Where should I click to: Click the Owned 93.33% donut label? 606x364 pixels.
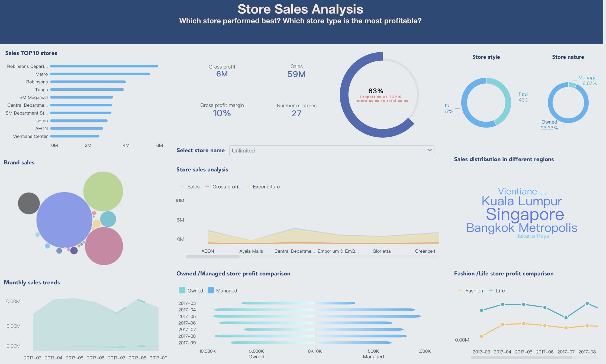pos(549,125)
